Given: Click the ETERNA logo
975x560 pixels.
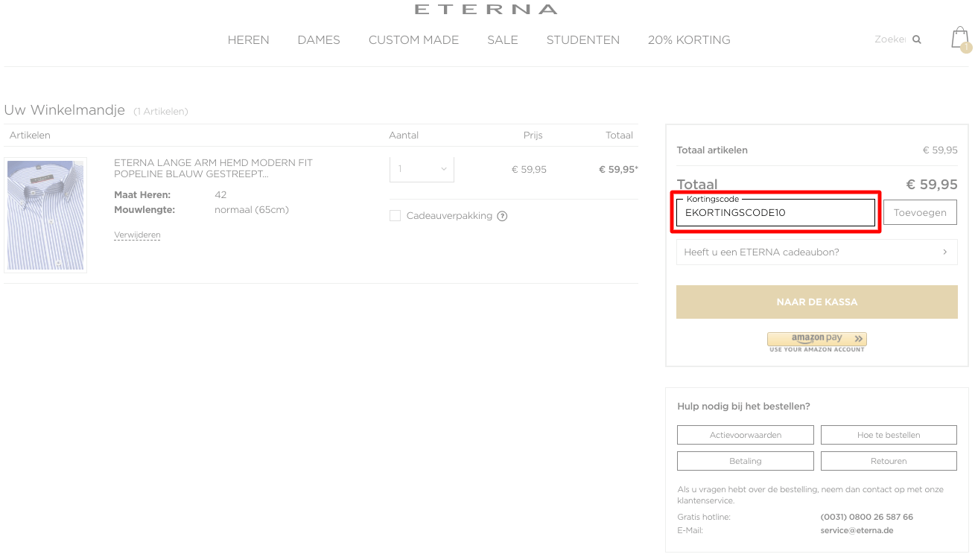Looking at the screenshot, I should pyautogui.click(x=486, y=10).
